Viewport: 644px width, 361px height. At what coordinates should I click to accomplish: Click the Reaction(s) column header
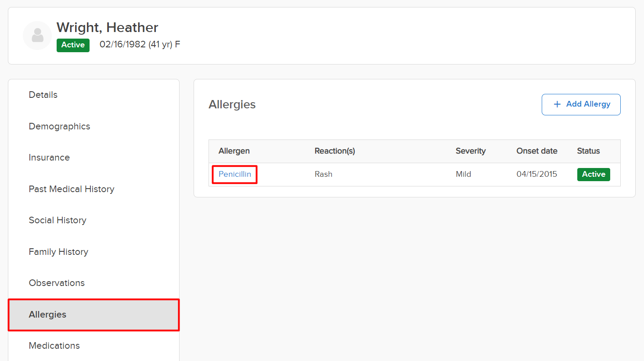(335, 151)
